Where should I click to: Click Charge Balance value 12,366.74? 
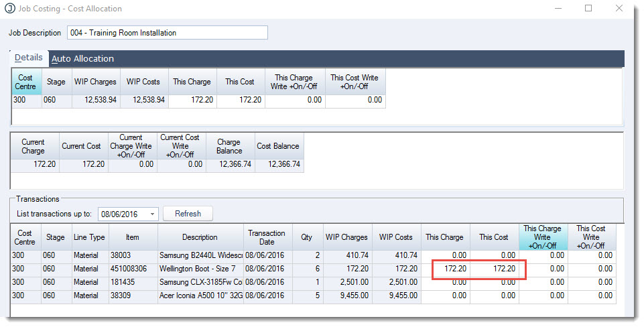pyautogui.click(x=231, y=164)
